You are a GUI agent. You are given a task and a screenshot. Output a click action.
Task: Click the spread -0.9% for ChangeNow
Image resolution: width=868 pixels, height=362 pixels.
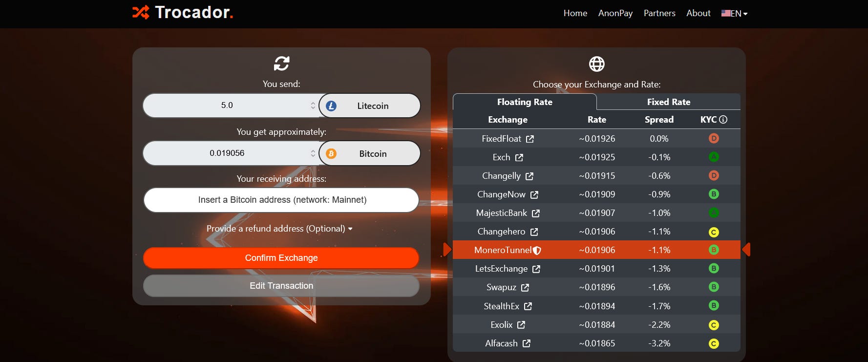tap(659, 194)
